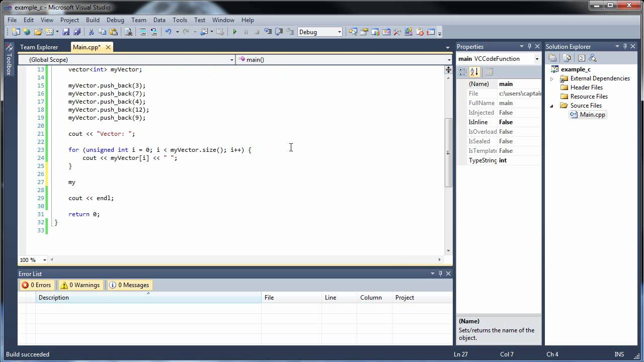
Task: Toggle the 0 Errors filter
Action: pyautogui.click(x=36, y=285)
